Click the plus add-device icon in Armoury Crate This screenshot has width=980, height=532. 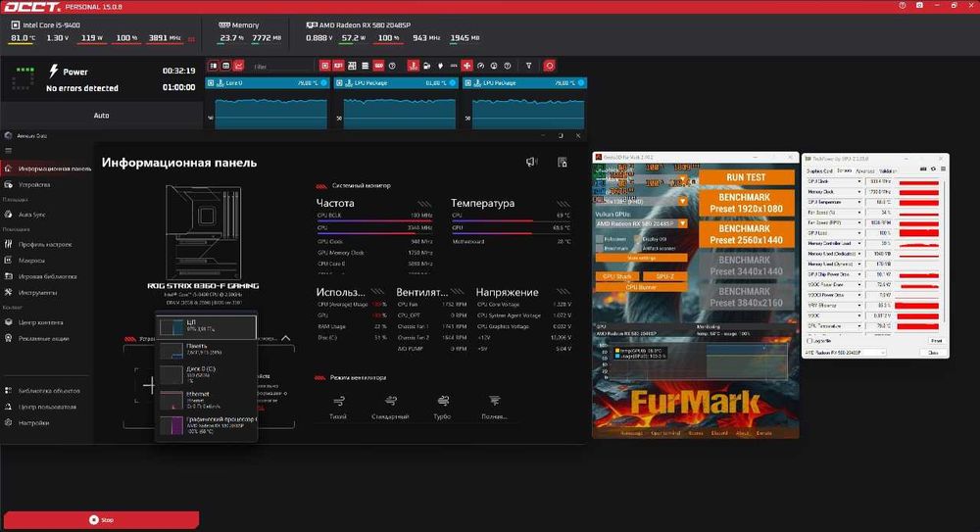tap(149, 385)
